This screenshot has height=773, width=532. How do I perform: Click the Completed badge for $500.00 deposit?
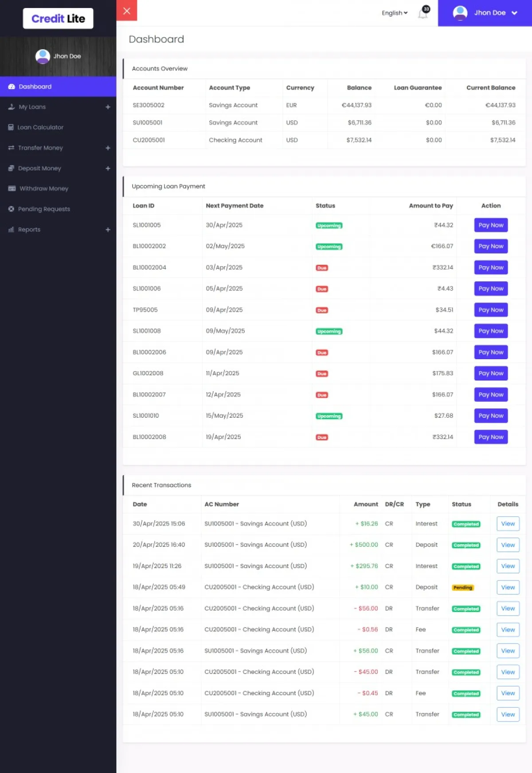[x=466, y=545]
